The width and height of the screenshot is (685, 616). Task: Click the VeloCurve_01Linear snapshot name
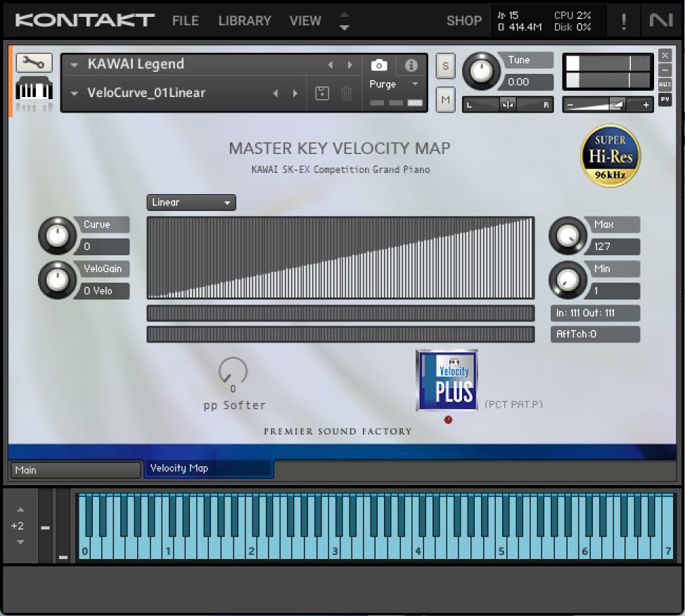click(x=146, y=93)
